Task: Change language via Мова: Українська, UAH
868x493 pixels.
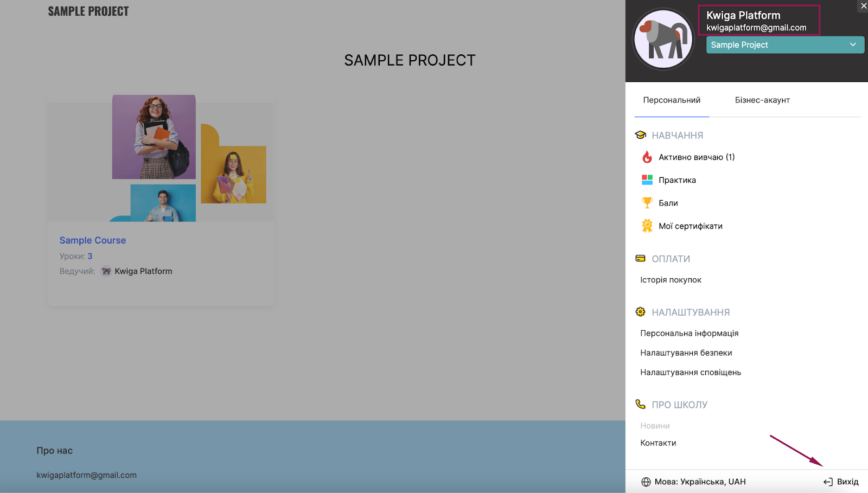Action: click(x=700, y=482)
